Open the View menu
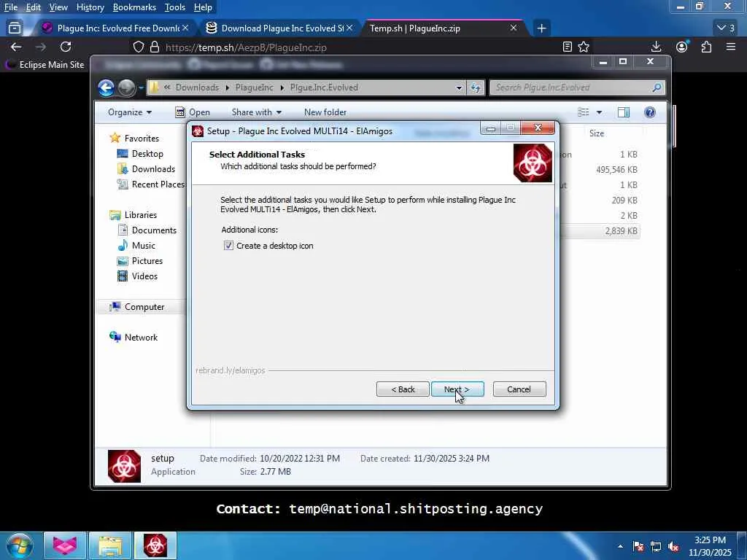The width and height of the screenshot is (747, 560). click(58, 7)
